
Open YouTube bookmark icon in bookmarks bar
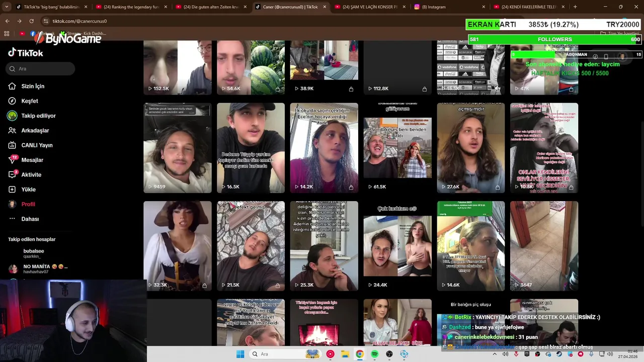tap(22, 34)
